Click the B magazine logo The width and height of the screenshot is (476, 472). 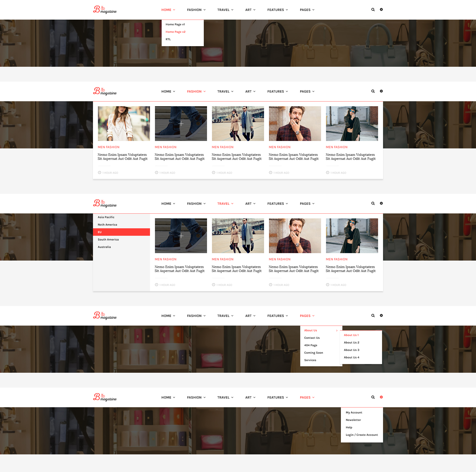[105, 10]
